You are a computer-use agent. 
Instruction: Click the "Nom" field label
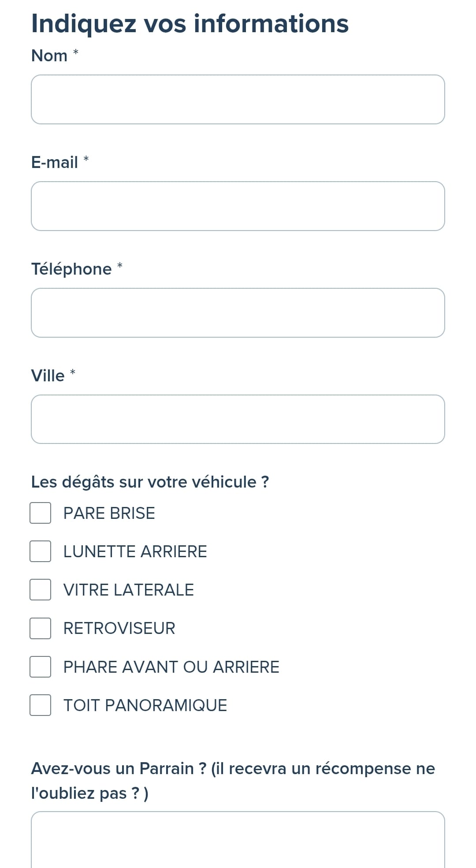click(x=49, y=56)
